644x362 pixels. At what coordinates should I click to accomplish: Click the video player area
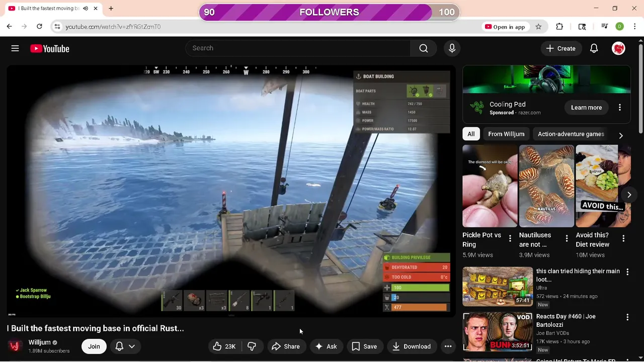231,191
